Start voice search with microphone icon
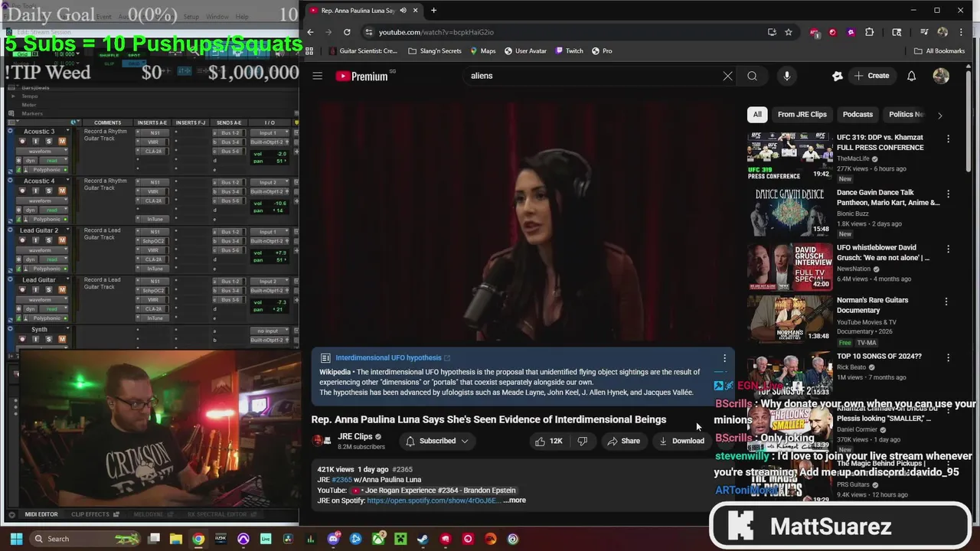The height and width of the screenshot is (551, 980). (786, 76)
